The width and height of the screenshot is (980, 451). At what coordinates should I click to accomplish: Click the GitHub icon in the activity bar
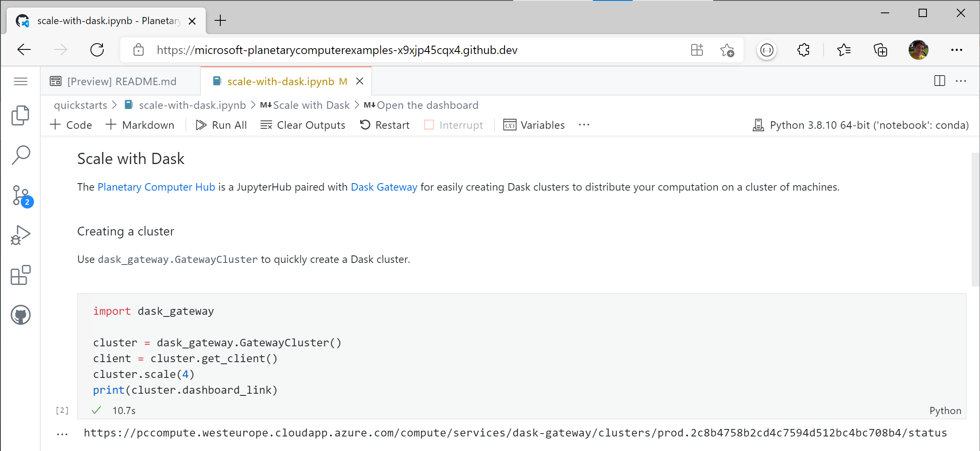pos(20,314)
